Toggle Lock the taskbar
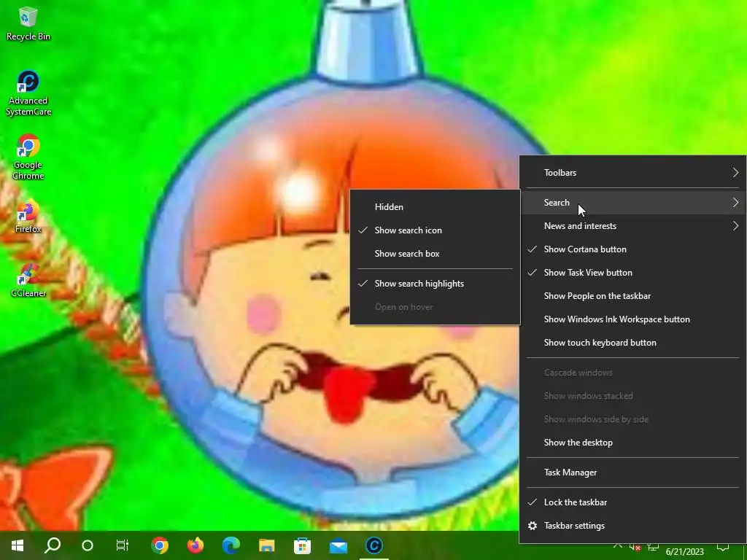This screenshot has width=747, height=560. pyautogui.click(x=632, y=502)
